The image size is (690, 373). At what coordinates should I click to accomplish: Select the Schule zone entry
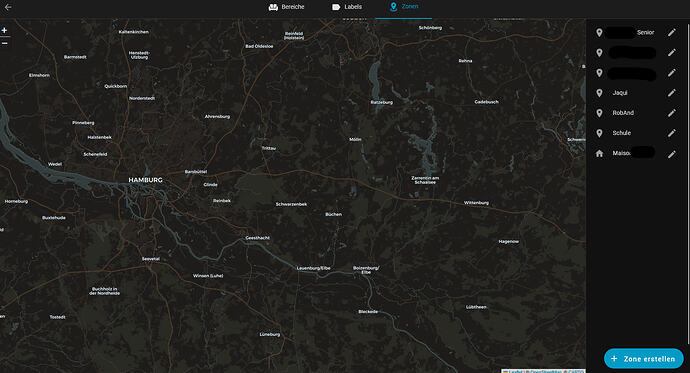(636, 133)
